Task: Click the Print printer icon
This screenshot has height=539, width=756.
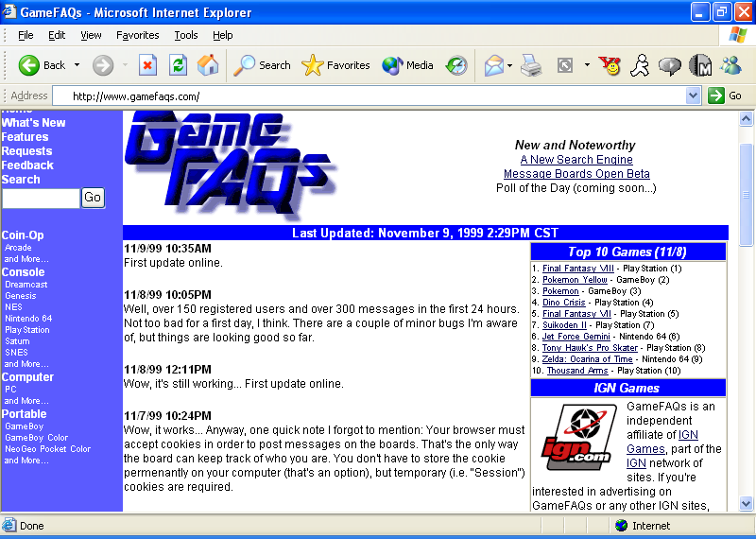Action: [x=531, y=65]
